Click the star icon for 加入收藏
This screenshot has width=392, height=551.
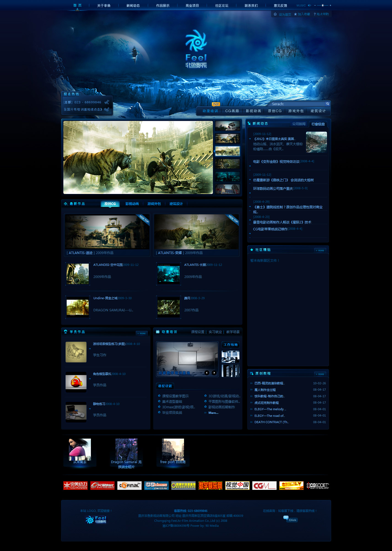pos(295,14)
